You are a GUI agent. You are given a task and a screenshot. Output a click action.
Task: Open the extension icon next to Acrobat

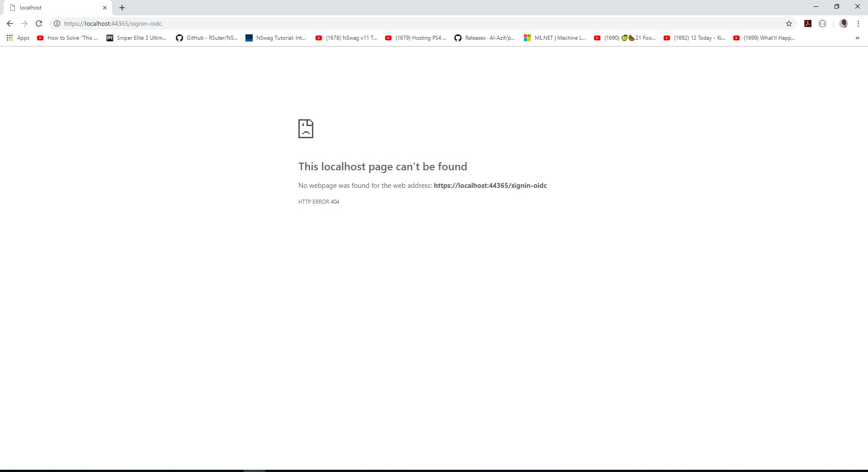(x=823, y=23)
